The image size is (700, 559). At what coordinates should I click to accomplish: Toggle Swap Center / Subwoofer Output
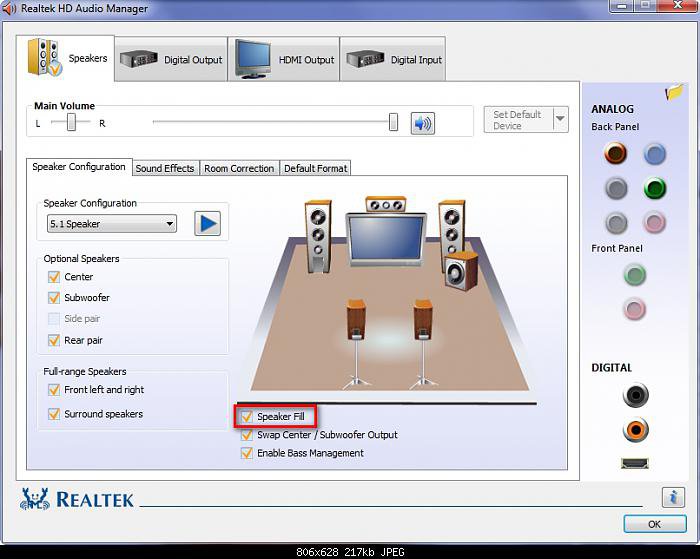246,435
